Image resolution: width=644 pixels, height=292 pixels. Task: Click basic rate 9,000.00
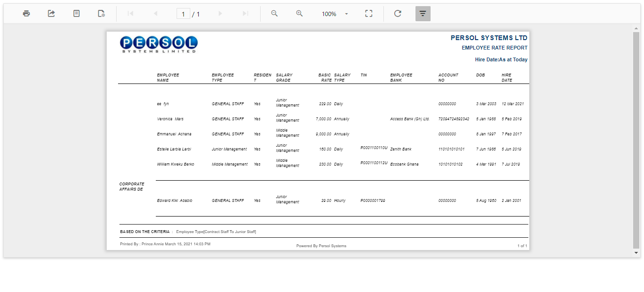[323, 134]
